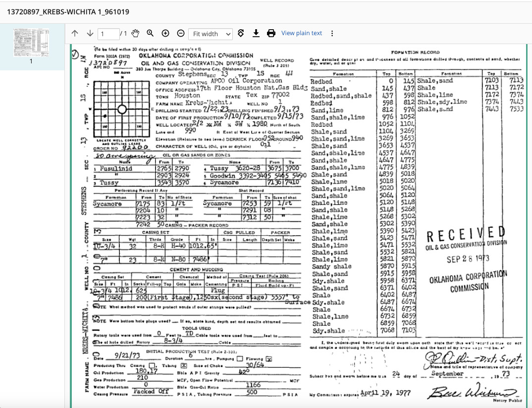532x408 pixels.
Task: Click the 180.17 oil production value
Action: [x=147, y=371]
